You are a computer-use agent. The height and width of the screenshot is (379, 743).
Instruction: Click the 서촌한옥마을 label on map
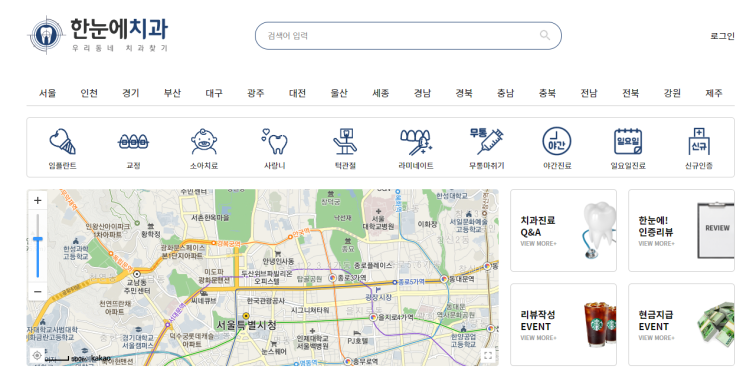pyautogui.click(x=210, y=217)
